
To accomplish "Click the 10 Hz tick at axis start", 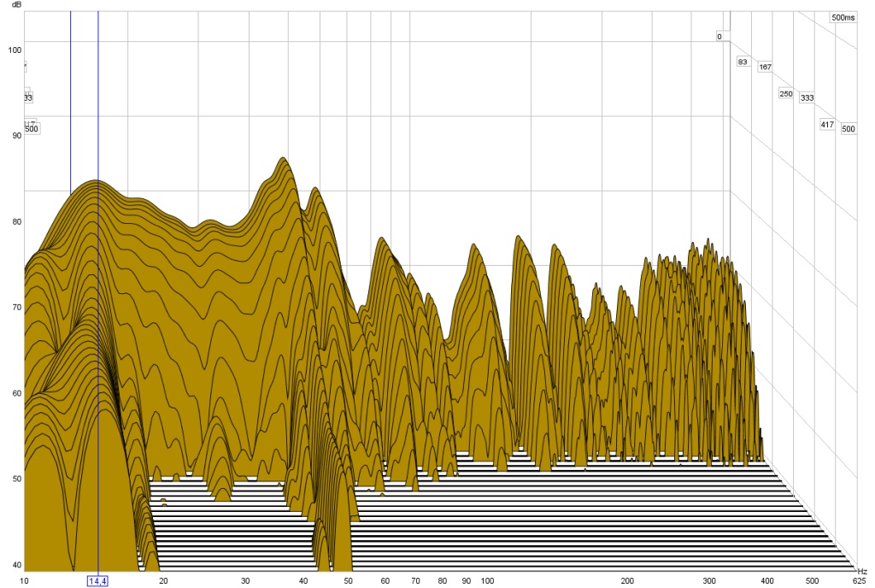I will 25,581.
